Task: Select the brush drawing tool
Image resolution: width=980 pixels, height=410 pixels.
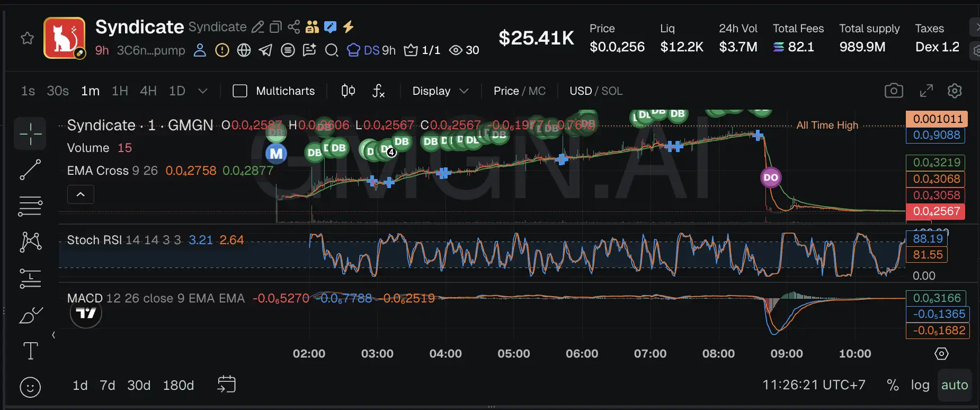Action: pos(31,315)
